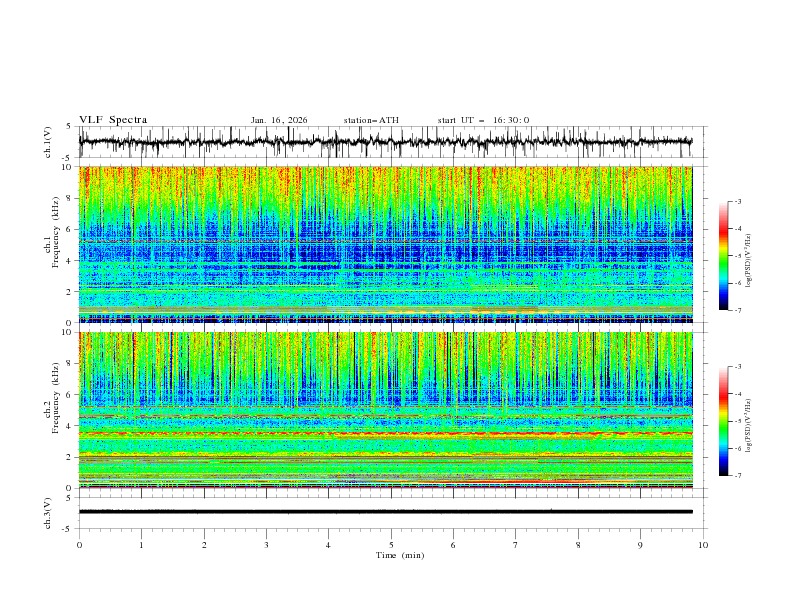Screen dimensions: 792x612
Task: Click the ch.2 spectrogram color scale bar
Action: click(x=723, y=421)
